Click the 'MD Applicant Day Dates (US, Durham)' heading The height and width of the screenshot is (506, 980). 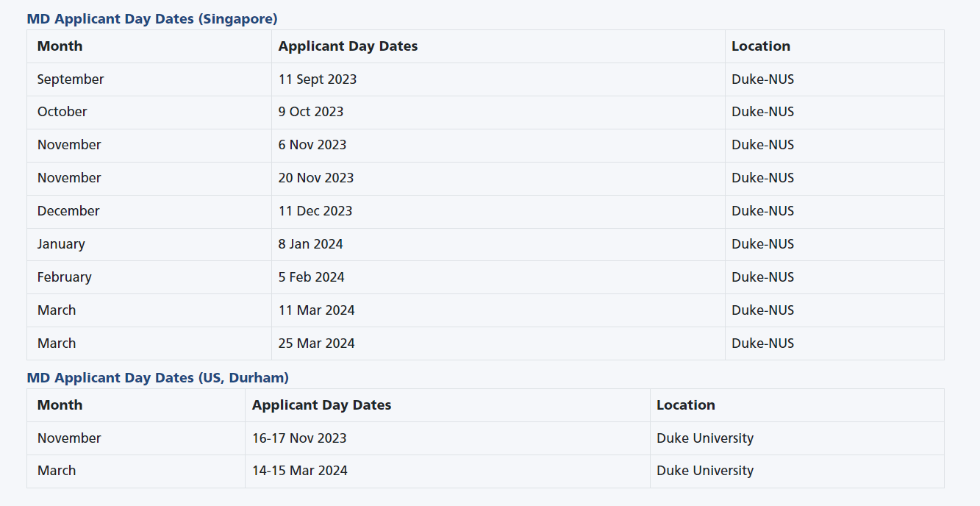pyautogui.click(x=158, y=378)
